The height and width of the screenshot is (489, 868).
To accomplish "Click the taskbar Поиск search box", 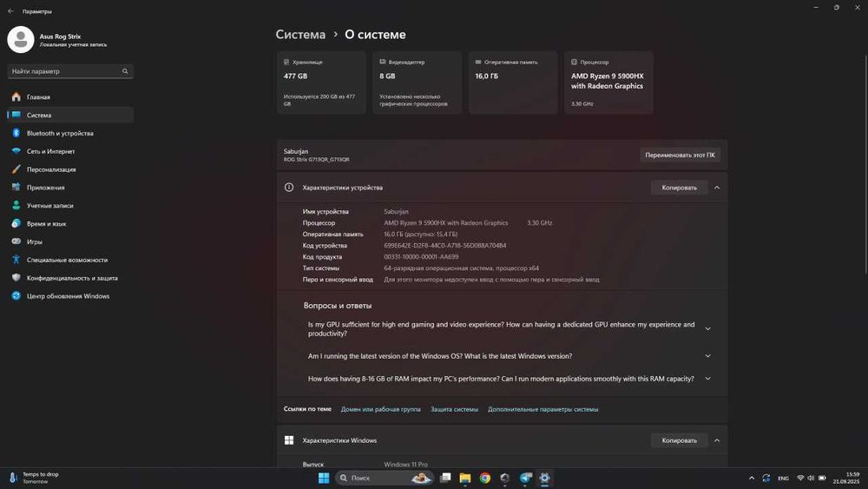I will coord(384,478).
